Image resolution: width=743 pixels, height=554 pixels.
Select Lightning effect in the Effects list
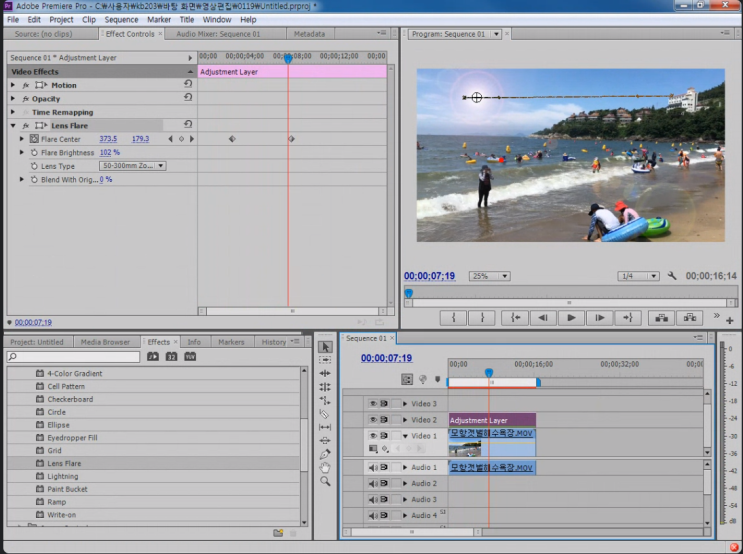(x=62, y=477)
